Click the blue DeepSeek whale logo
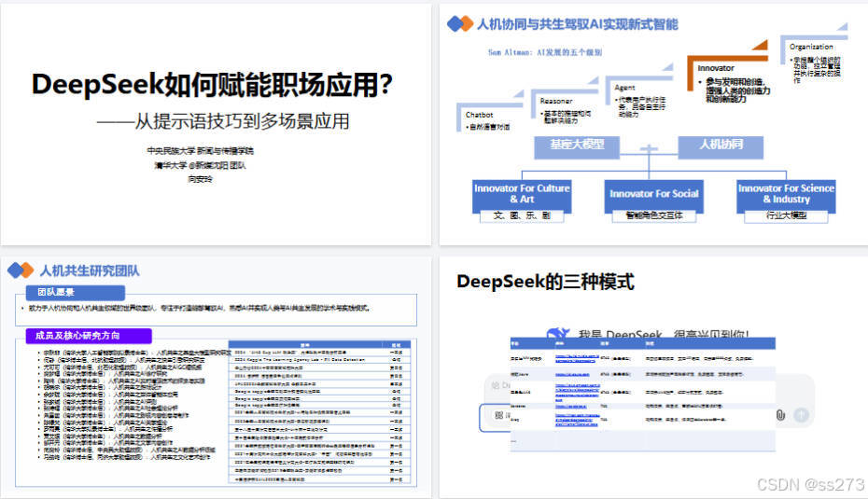This screenshot has height=499, width=868. [x=558, y=333]
